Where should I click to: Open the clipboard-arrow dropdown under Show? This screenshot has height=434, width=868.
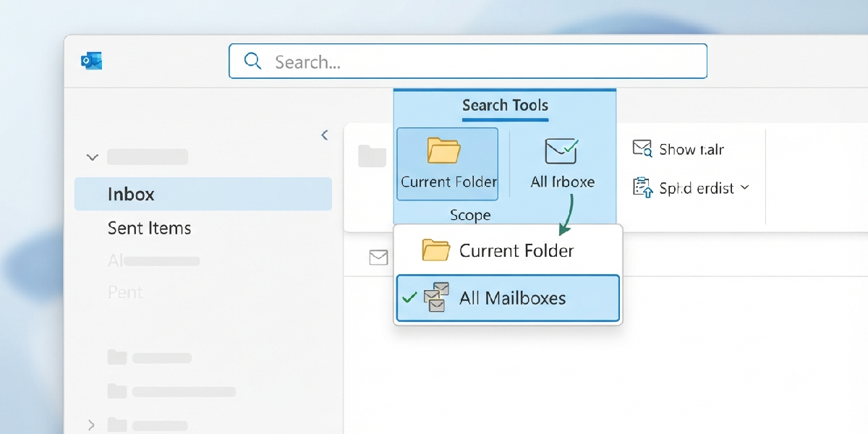point(691,188)
